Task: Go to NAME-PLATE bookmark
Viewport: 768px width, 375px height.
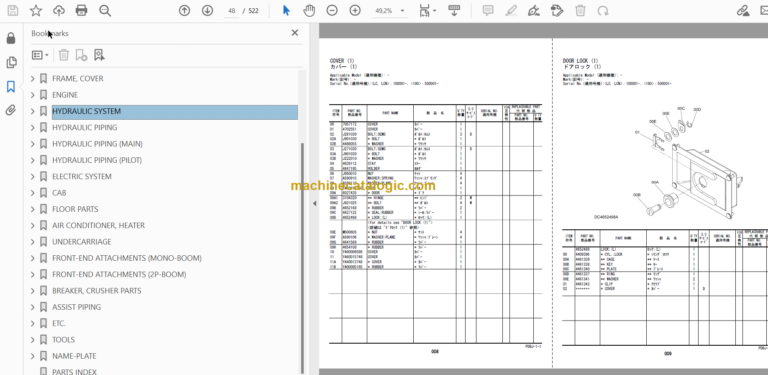Action: click(x=74, y=356)
